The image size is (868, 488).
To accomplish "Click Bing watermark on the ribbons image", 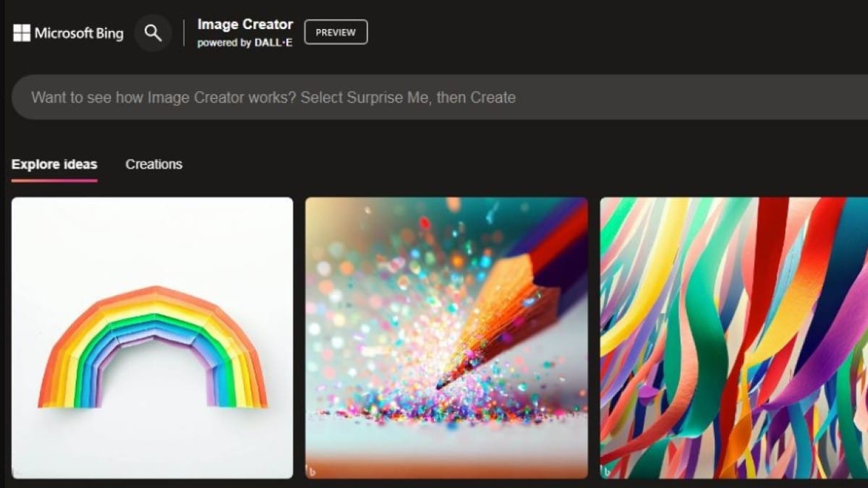I will (608, 471).
